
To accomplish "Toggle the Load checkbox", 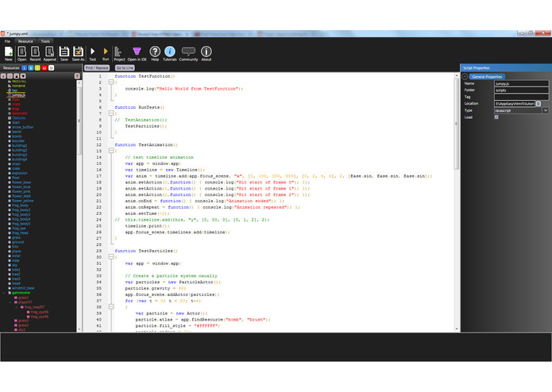I will (x=496, y=117).
